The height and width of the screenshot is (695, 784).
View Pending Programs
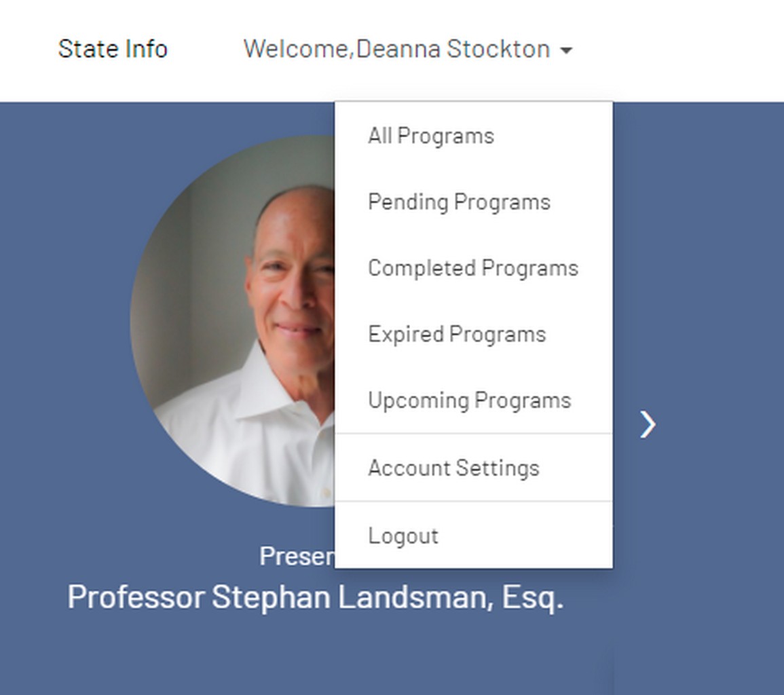[458, 201]
